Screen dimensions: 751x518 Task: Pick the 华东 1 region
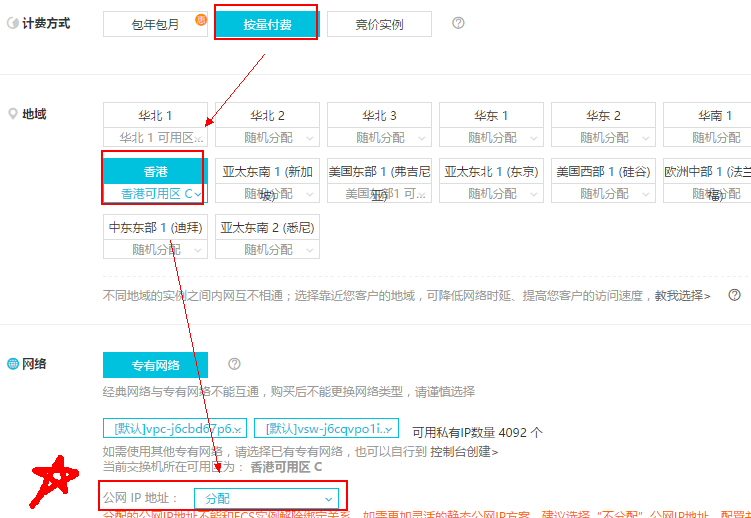pos(491,116)
